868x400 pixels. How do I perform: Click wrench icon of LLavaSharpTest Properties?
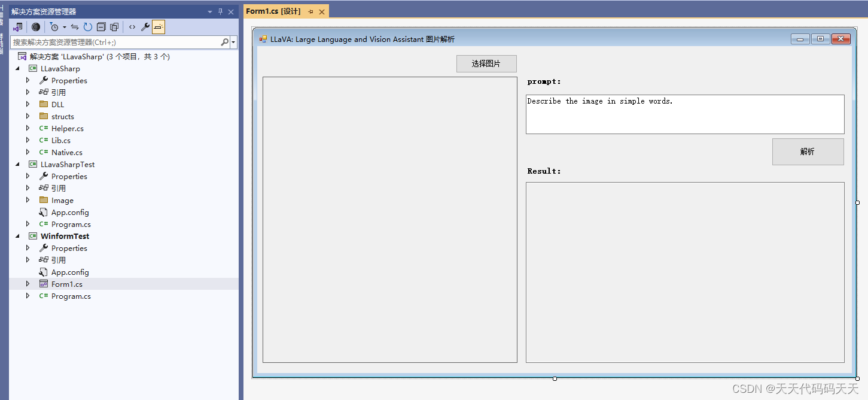[44, 176]
